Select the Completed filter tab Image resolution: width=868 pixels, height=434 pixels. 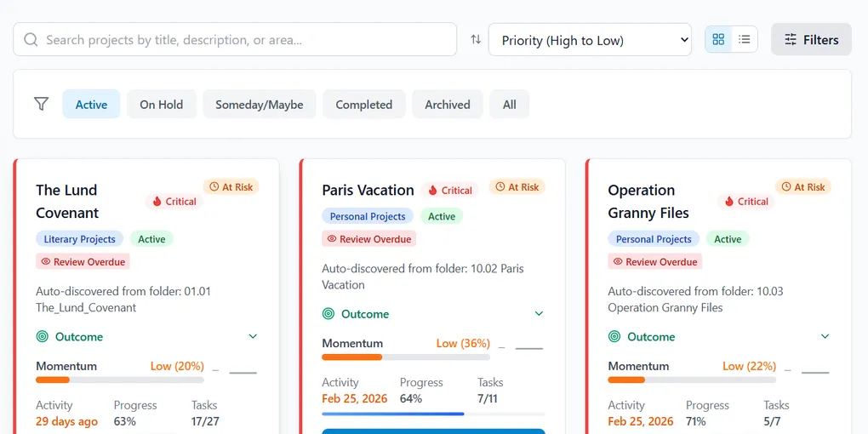click(363, 104)
